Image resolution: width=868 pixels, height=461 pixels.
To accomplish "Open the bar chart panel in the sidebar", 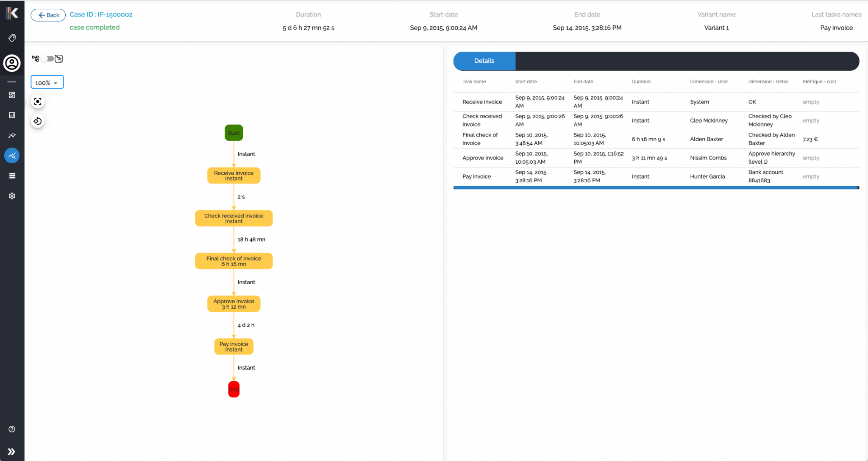I will click(12, 115).
